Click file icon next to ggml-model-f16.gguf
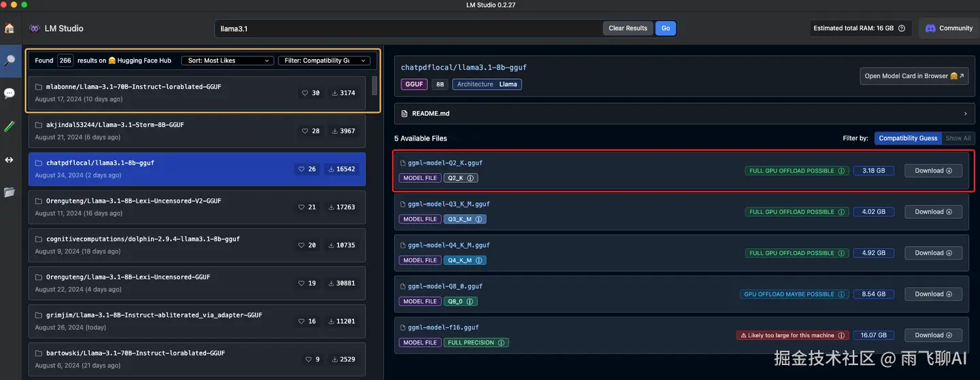The height and width of the screenshot is (380, 980). point(403,328)
